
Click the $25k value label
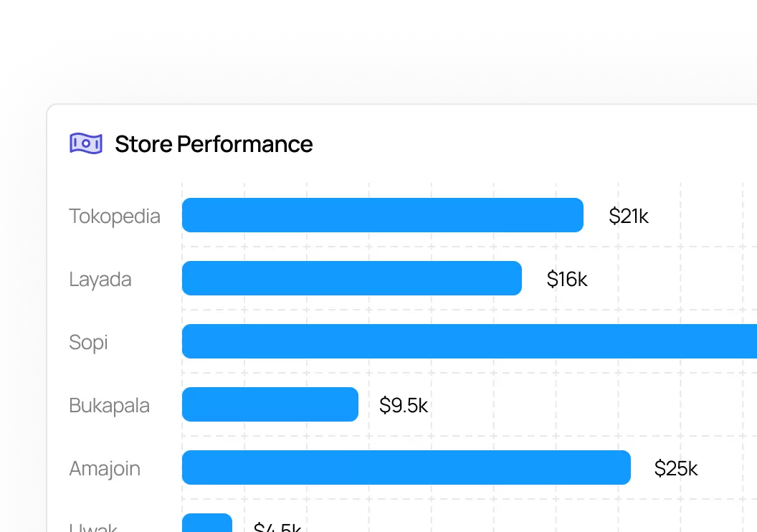[x=676, y=469]
